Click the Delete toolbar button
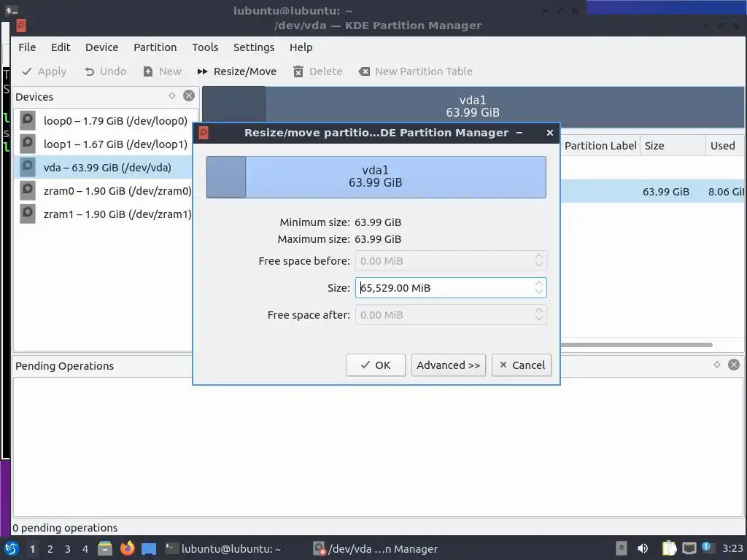Image resolution: width=747 pixels, height=560 pixels. [318, 71]
